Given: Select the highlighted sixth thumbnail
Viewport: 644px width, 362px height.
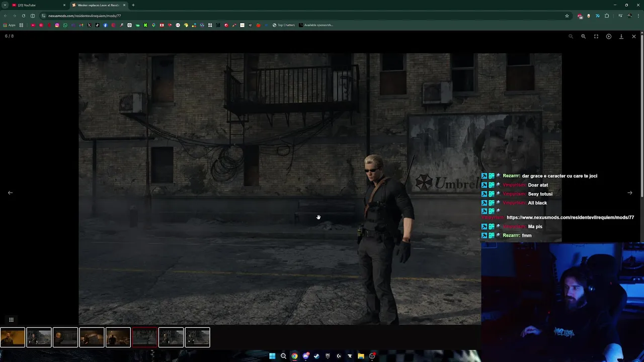Looking at the screenshot, I should tap(144, 337).
